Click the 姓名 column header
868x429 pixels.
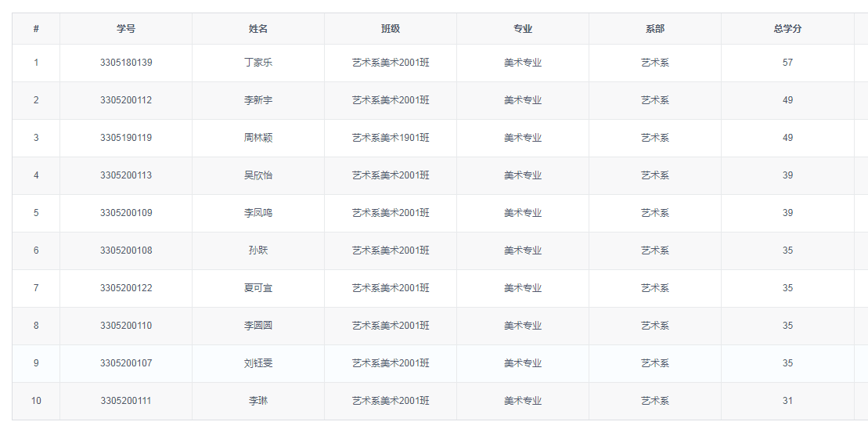(x=258, y=29)
